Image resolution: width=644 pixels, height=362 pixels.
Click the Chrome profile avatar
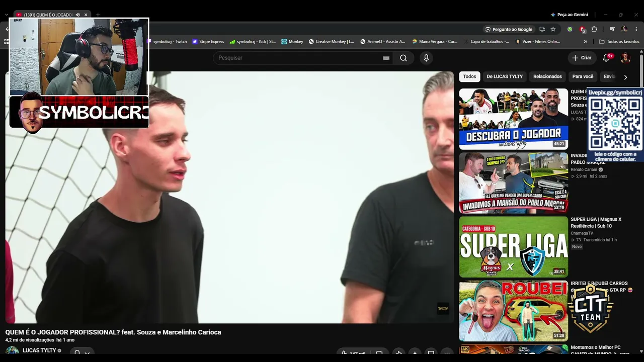click(624, 29)
